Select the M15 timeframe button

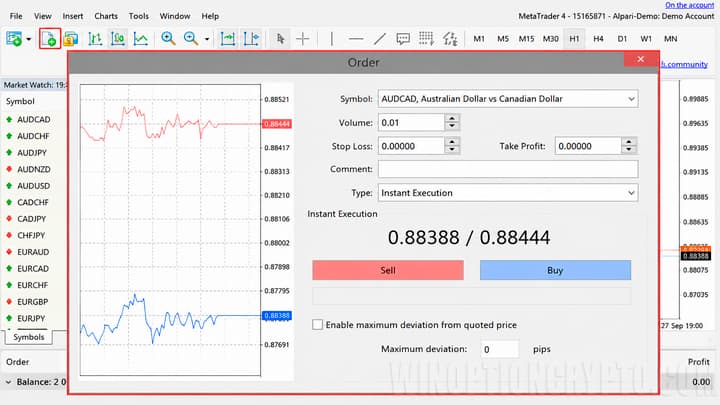(526, 39)
